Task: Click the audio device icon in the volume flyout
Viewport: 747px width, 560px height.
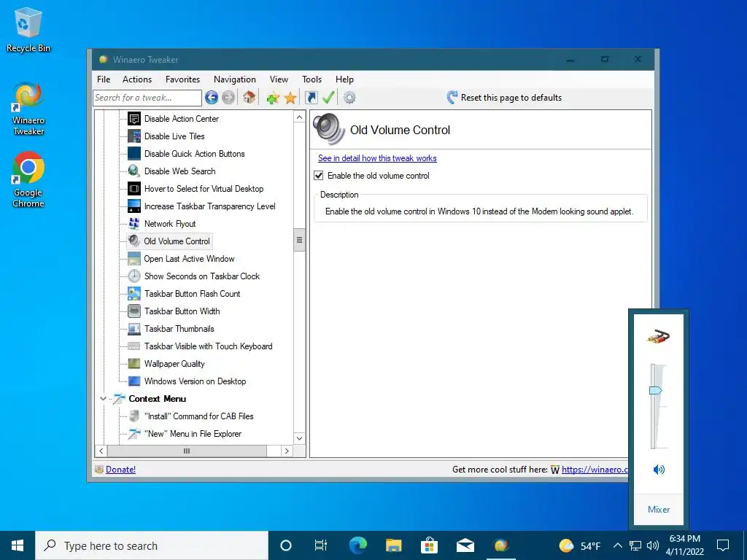Action: pyautogui.click(x=659, y=336)
